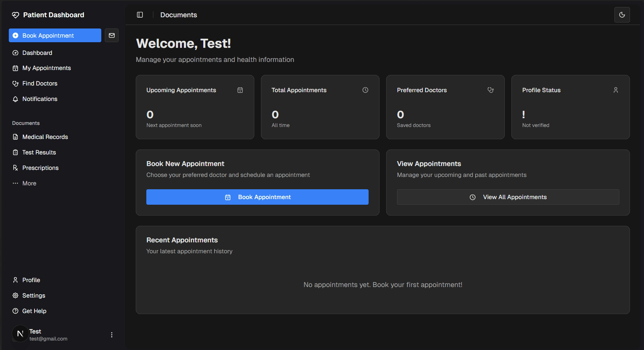Click the stethoscope icon in Preferred Doctors card

tap(491, 90)
